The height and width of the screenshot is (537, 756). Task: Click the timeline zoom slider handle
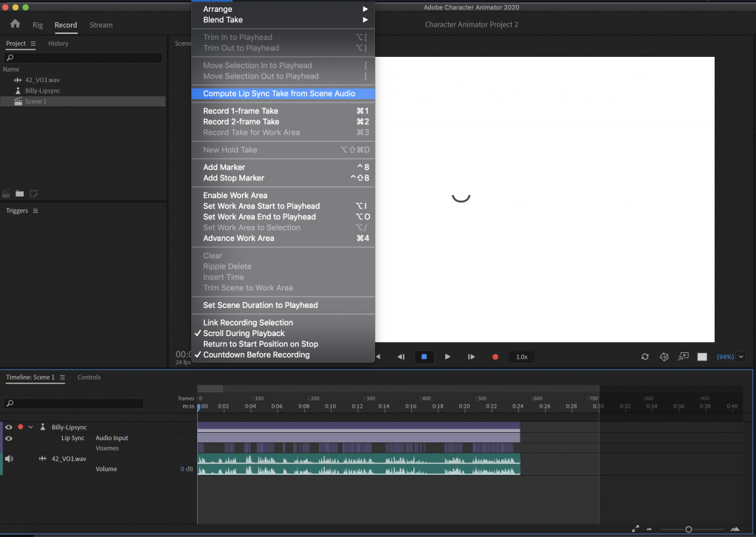[x=688, y=529]
